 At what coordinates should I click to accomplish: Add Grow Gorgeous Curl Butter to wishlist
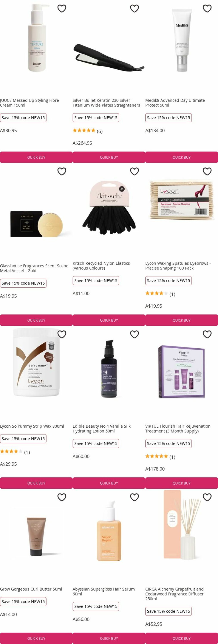click(x=62, y=497)
